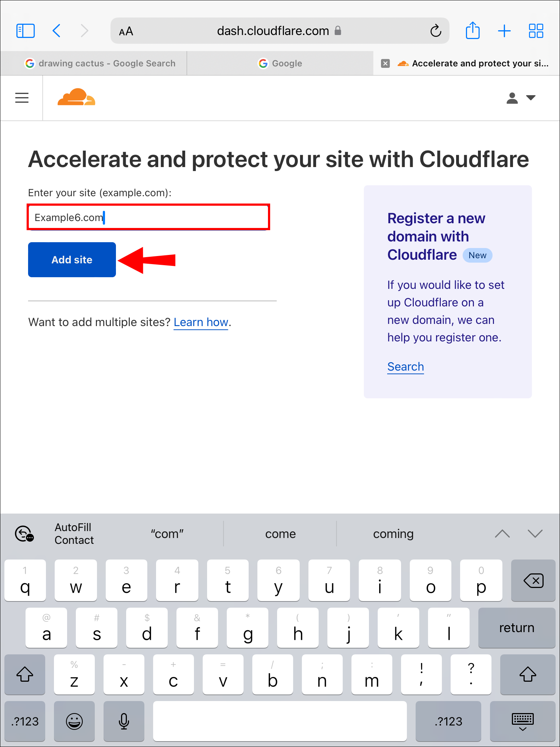Go back with the Safari back arrow
This screenshot has width=560, height=747.
point(57,31)
